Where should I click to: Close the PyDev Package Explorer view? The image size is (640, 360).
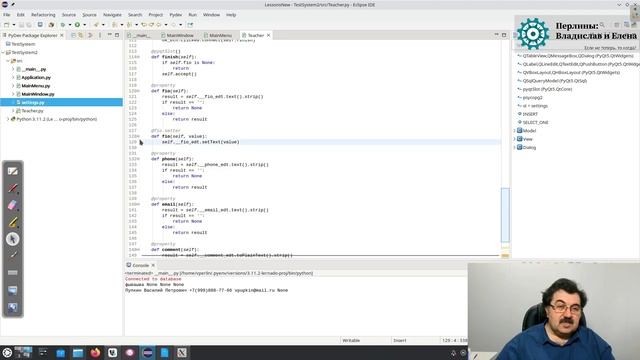click(62, 36)
